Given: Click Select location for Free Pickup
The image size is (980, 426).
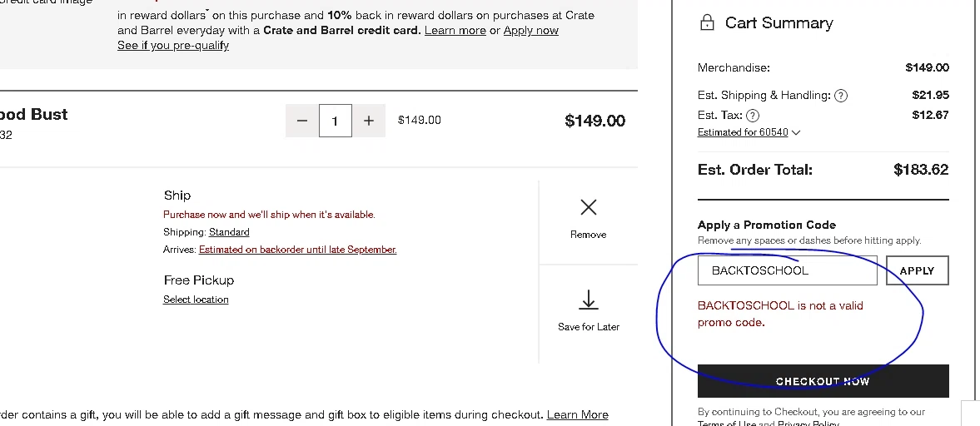Looking at the screenshot, I should coord(196,300).
